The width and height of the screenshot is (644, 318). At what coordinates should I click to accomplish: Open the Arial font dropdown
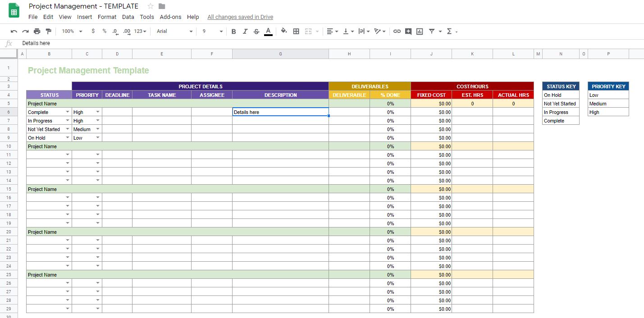[x=174, y=31]
